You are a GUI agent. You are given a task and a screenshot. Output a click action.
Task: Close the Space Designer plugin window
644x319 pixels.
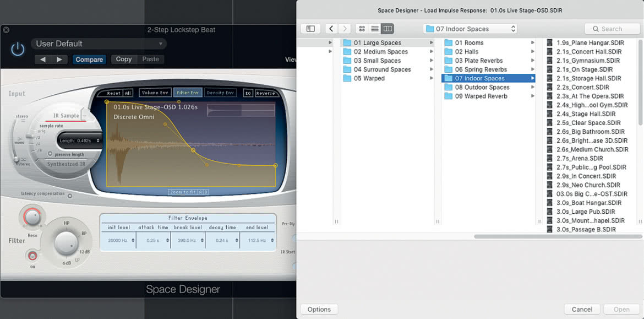tap(6, 30)
